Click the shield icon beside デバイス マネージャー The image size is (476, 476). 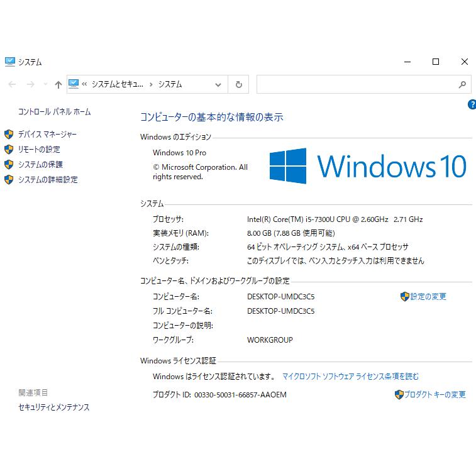click(x=9, y=134)
